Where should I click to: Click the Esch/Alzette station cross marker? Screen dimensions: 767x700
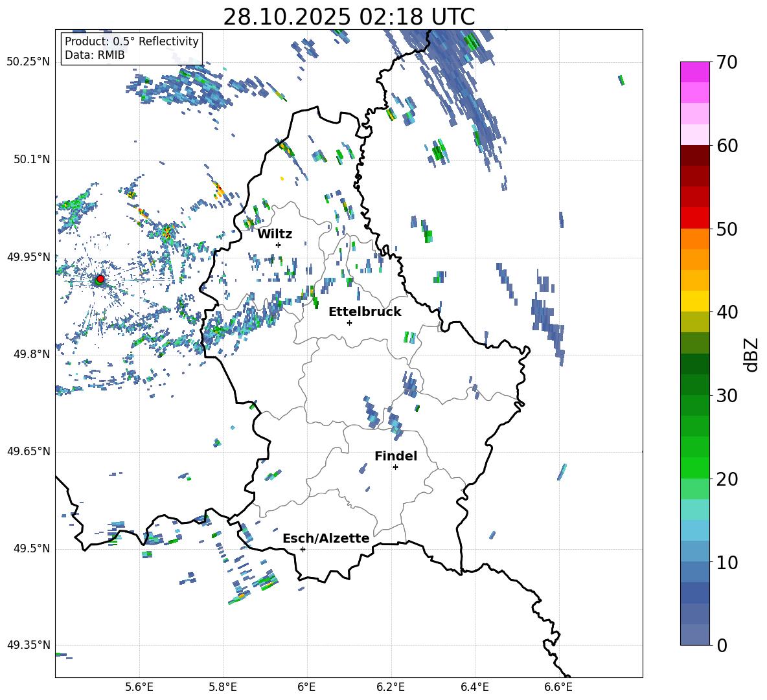pyautogui.click(x=303, y=549)
